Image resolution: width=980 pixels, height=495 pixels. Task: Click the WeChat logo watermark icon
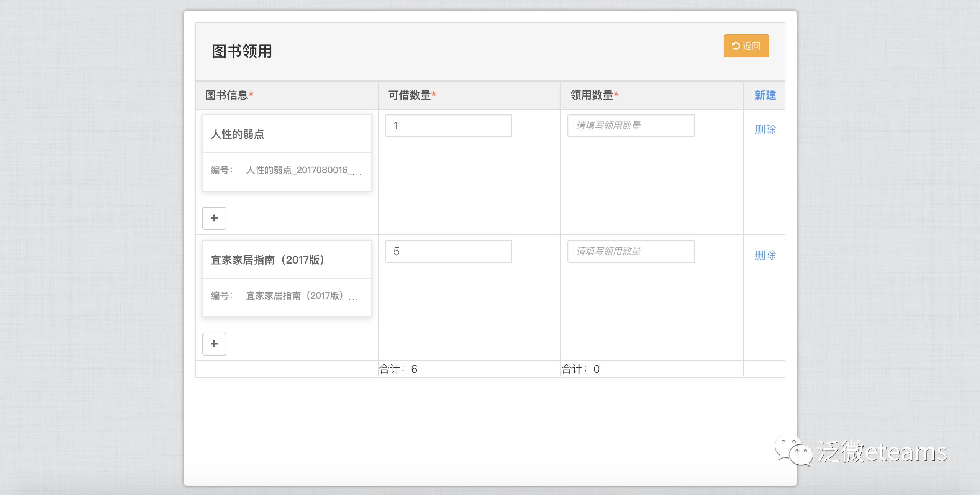793,450
